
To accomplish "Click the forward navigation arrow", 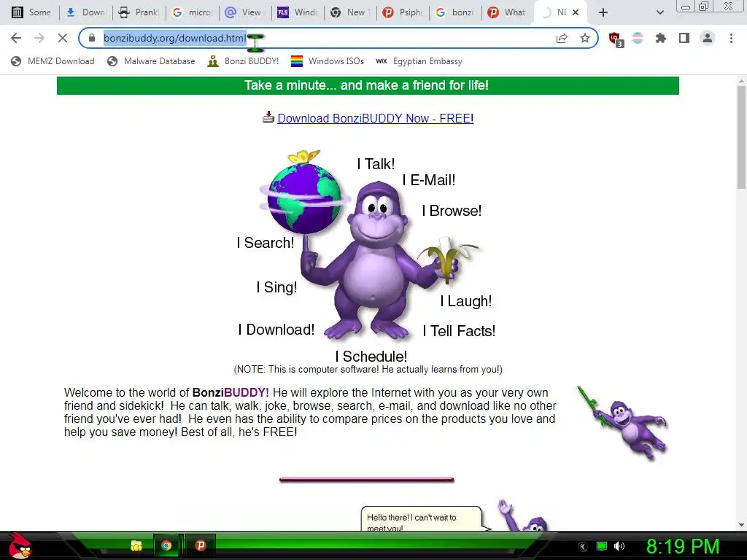I will pos(39,38).
